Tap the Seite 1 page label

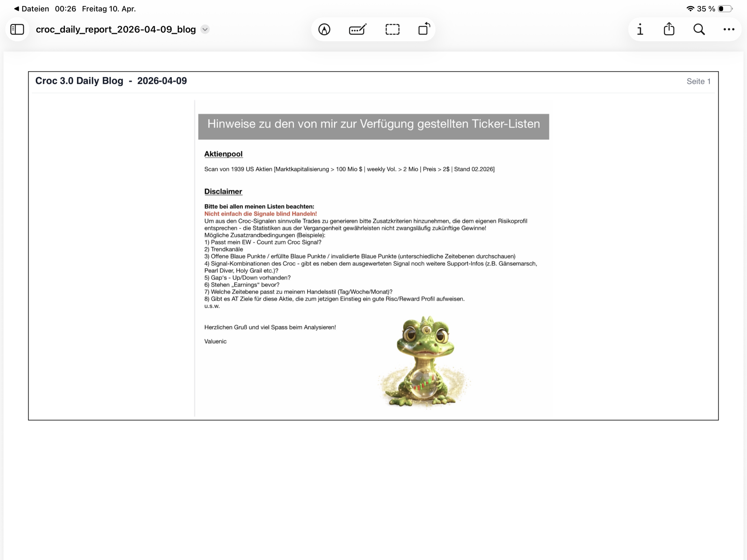(698, 81)
